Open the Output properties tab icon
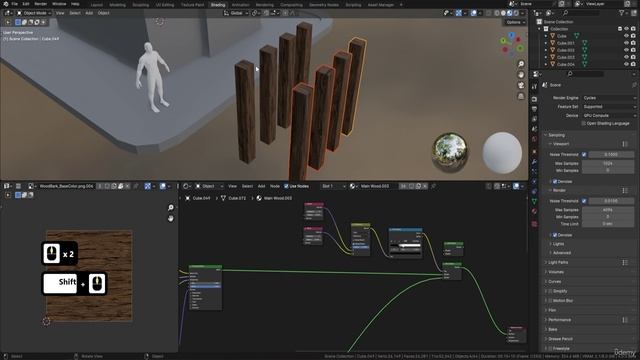 tap(534, 109)
